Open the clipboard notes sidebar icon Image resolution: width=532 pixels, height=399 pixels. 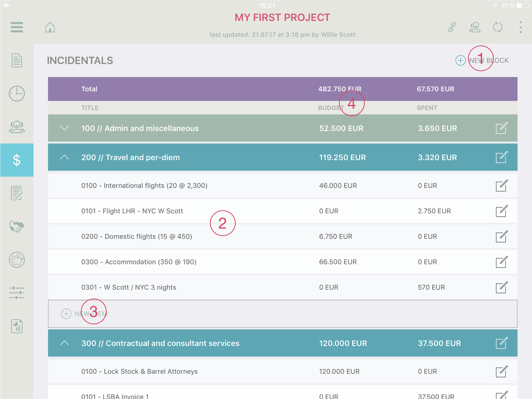click(17, 193)
